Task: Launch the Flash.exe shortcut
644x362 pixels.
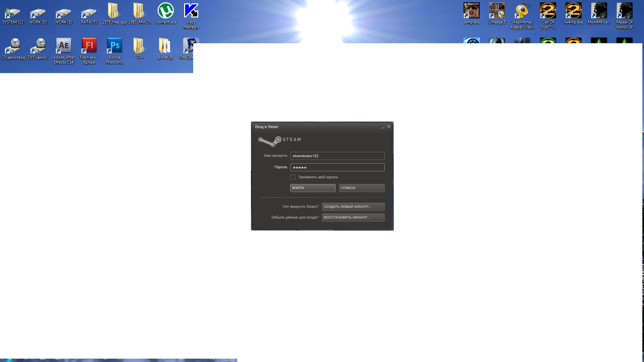Action: (89, 51)
